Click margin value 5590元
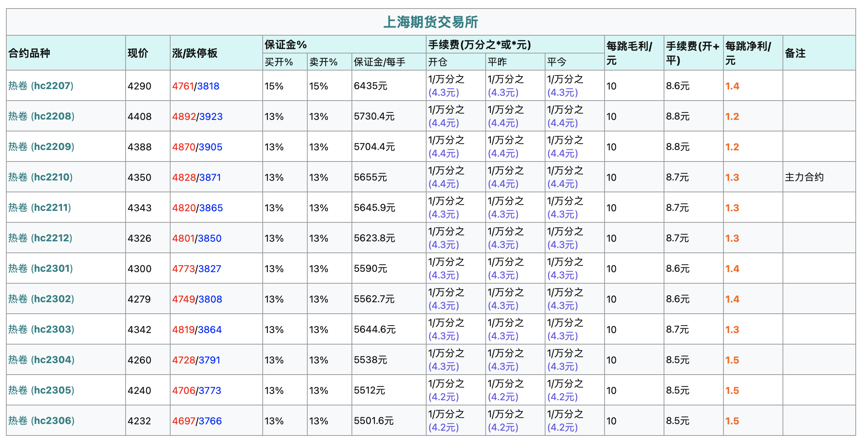The image size is (868, 447). pyautogui.click(x=370, y=269)
